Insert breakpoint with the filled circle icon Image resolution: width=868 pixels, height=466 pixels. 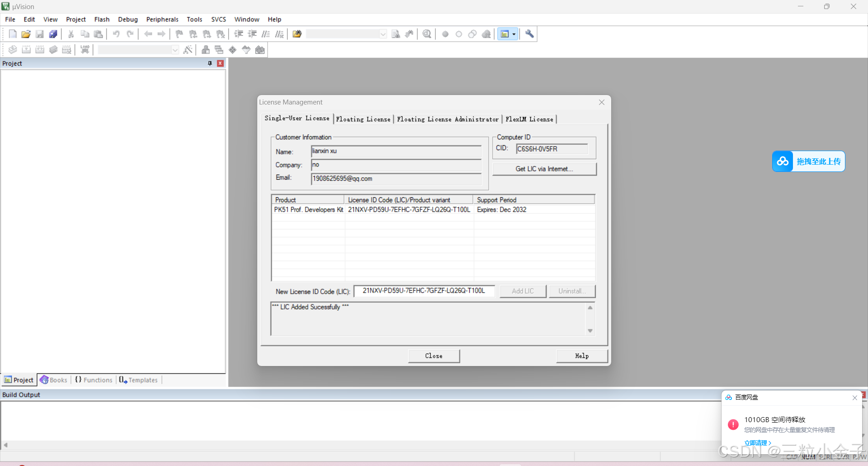coord(445,34)
